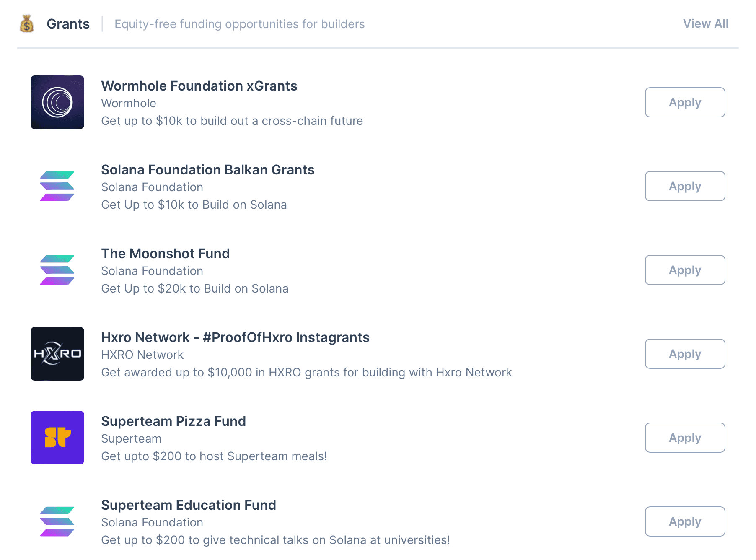Viewport: 756px width, 560px height.
Task: Open the Wormhole logo icon
Action: tap(57, 102)
